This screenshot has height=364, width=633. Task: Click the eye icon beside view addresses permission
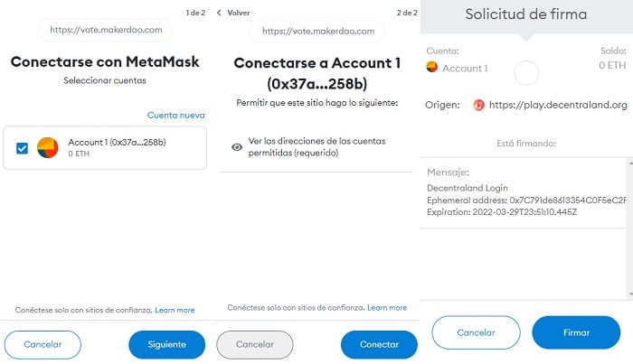(237, 147)
